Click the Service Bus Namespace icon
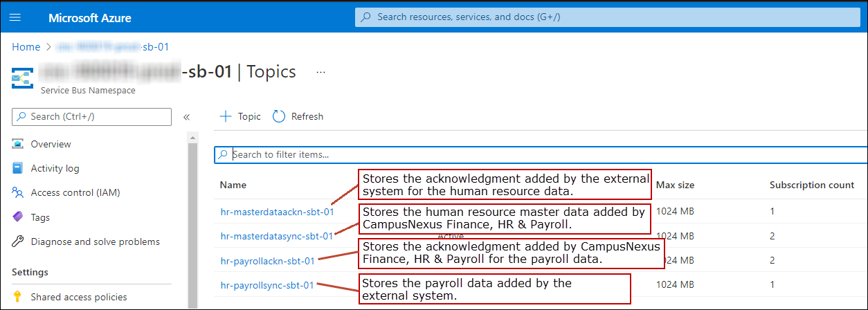Viewport: 868px width, 310px height. point(23,77)
